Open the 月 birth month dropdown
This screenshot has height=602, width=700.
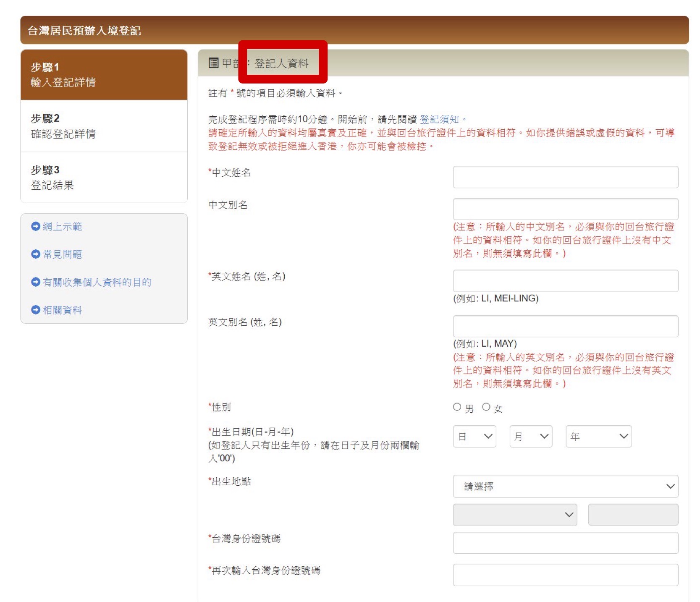click(531, 437)
